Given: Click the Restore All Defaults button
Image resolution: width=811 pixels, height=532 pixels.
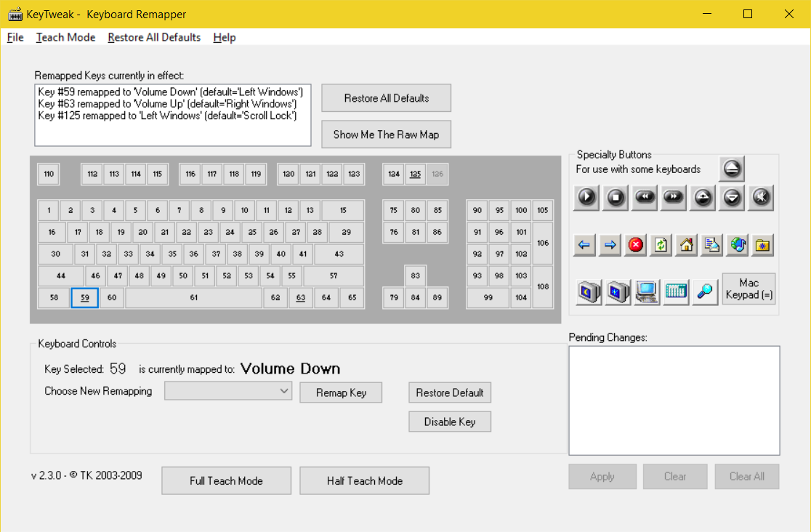Looking at the screenshot, I should pos(387,98).
